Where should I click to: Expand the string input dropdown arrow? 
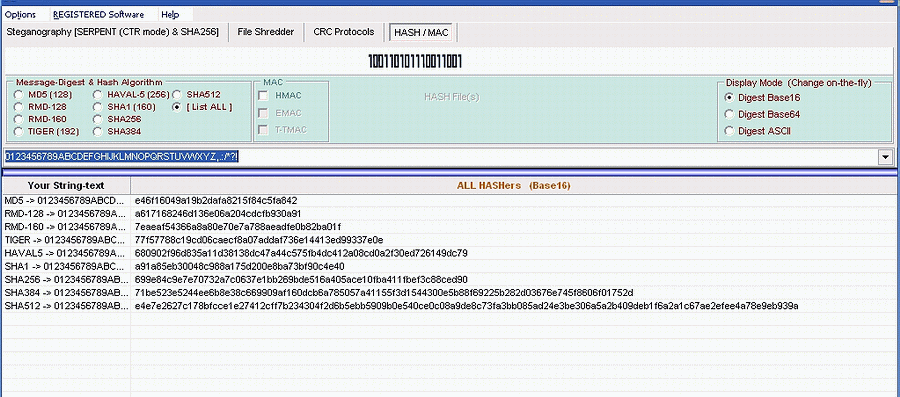pos(886,157)
